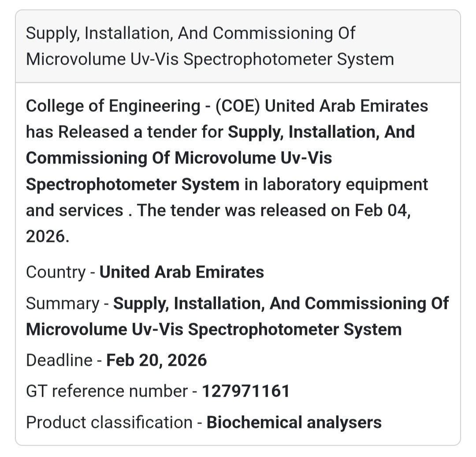Click the deadline date "Feb 20, 2026"
The width and height of the screenshot is (476, 457).
coord(157,360)
